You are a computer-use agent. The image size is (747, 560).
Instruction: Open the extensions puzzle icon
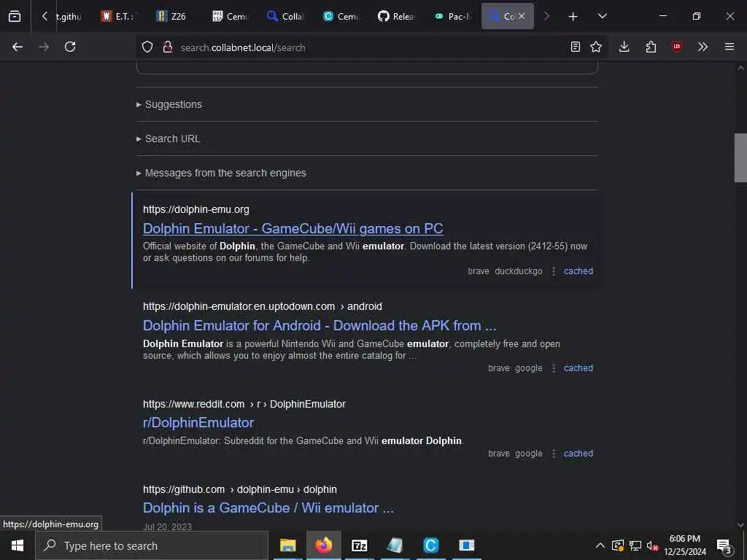point(651,47)
